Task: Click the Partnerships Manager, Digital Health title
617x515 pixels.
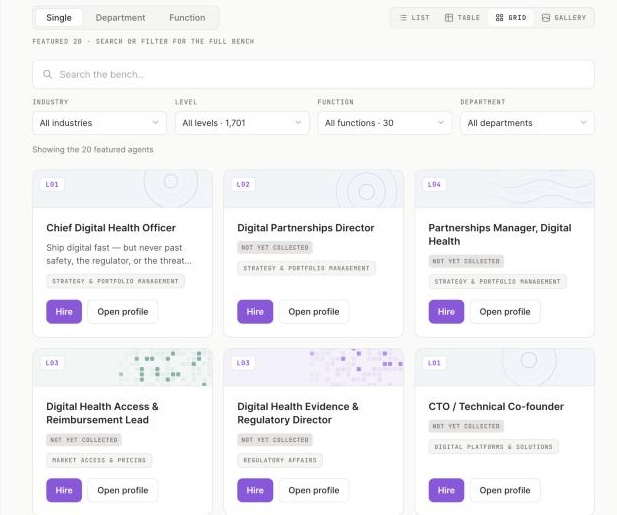Action: (x=500, y=234)
